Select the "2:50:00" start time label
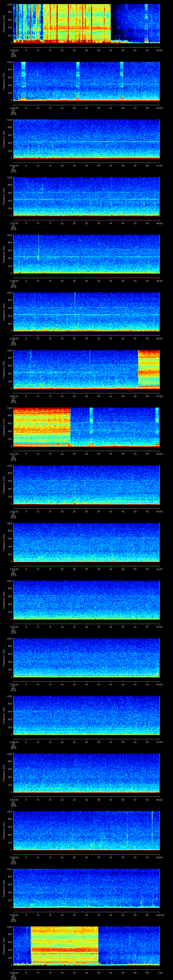The height and width of the screenshot is (980, 173). pyautogui.click(x=14, y=396)
